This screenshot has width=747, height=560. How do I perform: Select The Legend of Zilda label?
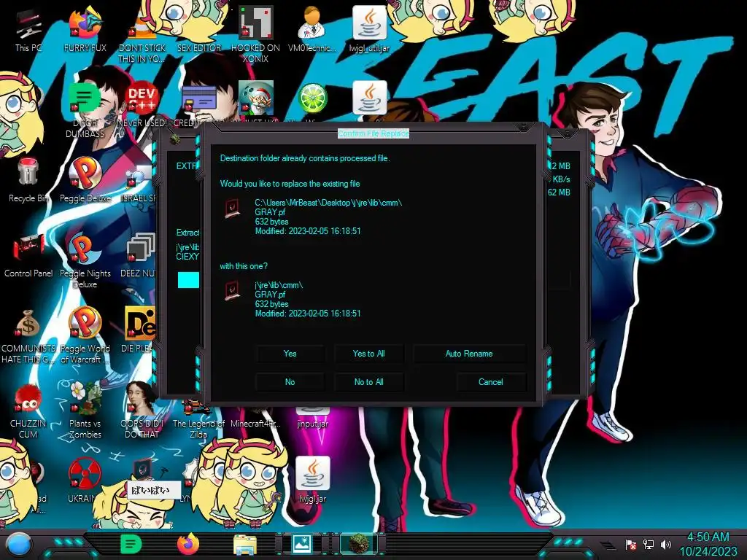(x=198, y=429)
